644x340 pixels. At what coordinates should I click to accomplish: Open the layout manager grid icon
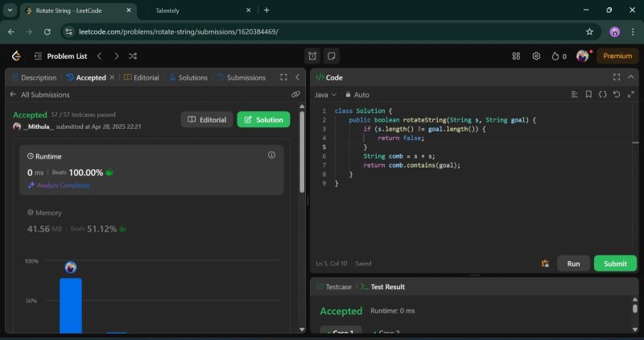pyautogui.click(x=516, y=56)
